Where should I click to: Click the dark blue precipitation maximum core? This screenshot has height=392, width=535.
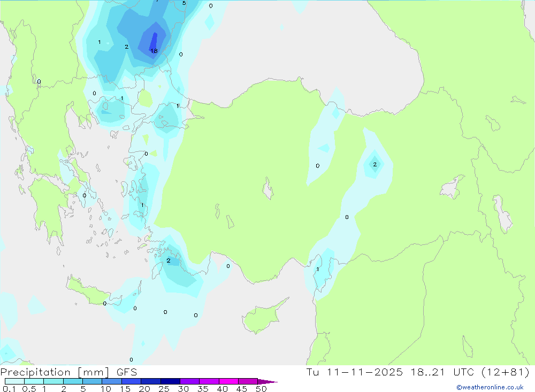(154, 42)
